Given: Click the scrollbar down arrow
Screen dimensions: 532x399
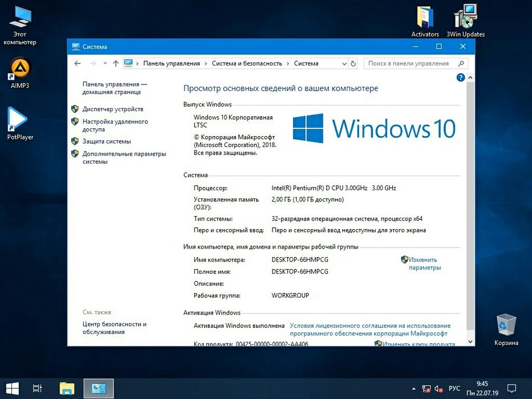Looking at the screenshot, I should pos(470,341).
